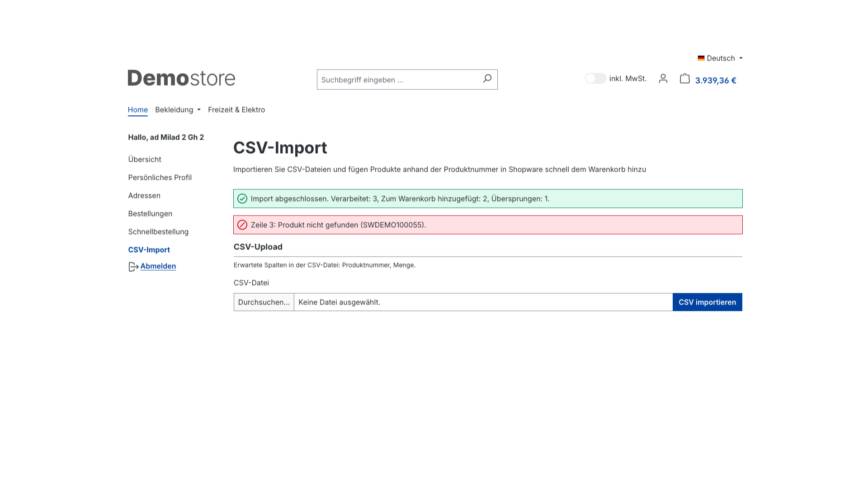Click the search magnifier icon

point(487,79)
